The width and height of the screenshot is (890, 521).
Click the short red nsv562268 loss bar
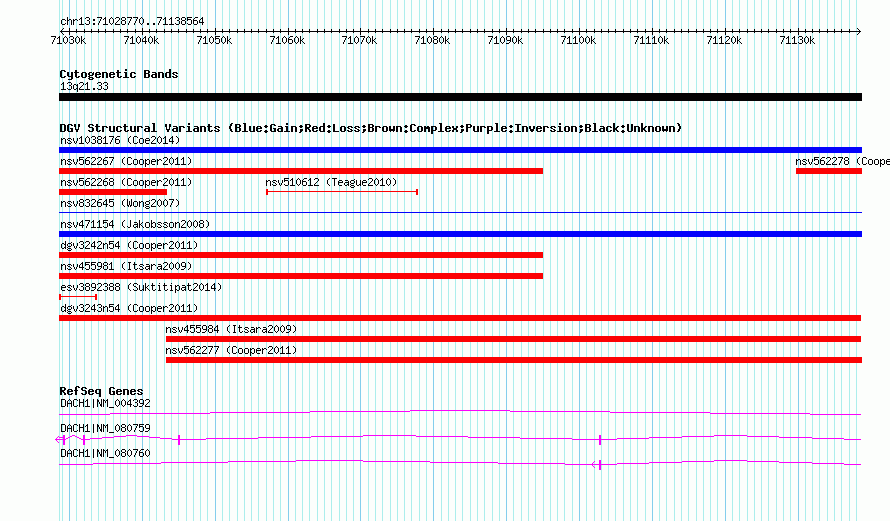(x=113, y=192)
